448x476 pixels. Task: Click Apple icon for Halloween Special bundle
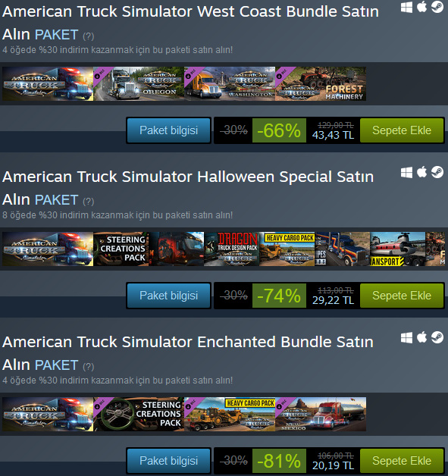pos(421,172)
